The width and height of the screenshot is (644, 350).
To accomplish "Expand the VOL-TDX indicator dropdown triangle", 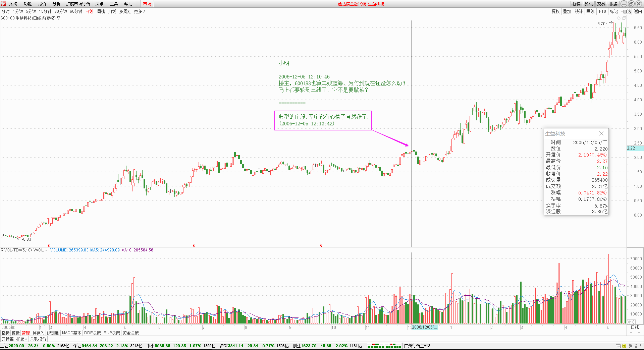I will (x=2, y=250).
